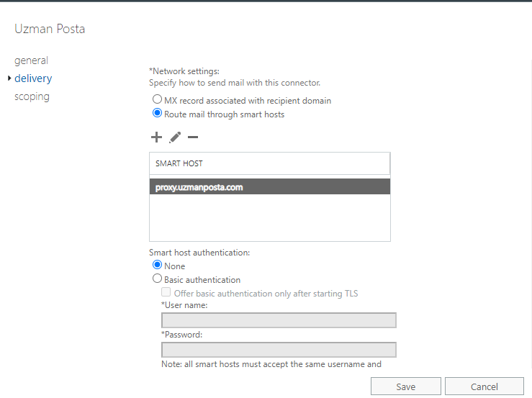Open the scoping section
This screenshot has width=532, height=398.
(32, 96)
